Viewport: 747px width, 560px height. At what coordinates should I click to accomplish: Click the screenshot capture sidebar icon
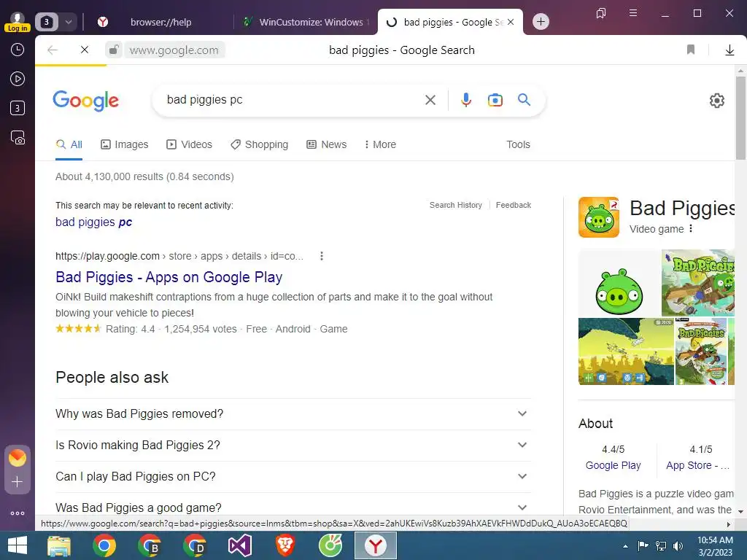pyautogui.click(x=18, y=138)
